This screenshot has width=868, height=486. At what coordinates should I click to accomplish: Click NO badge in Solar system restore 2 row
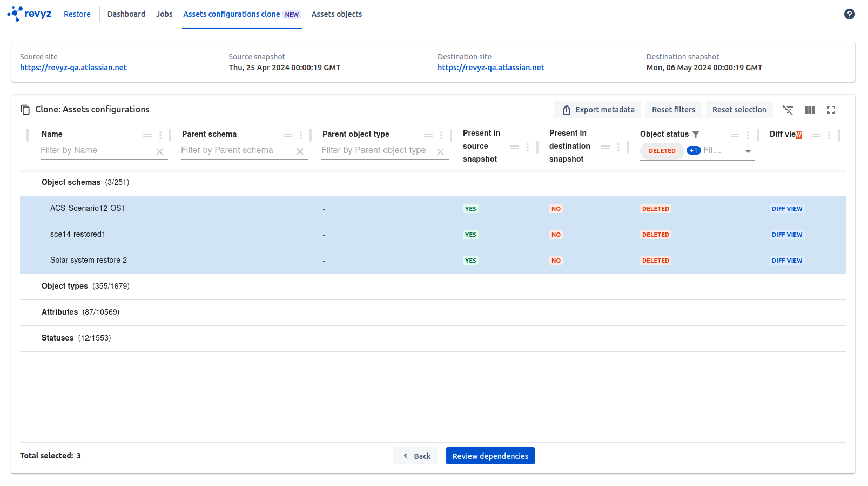pyautogui.click(x=556, y=261)
